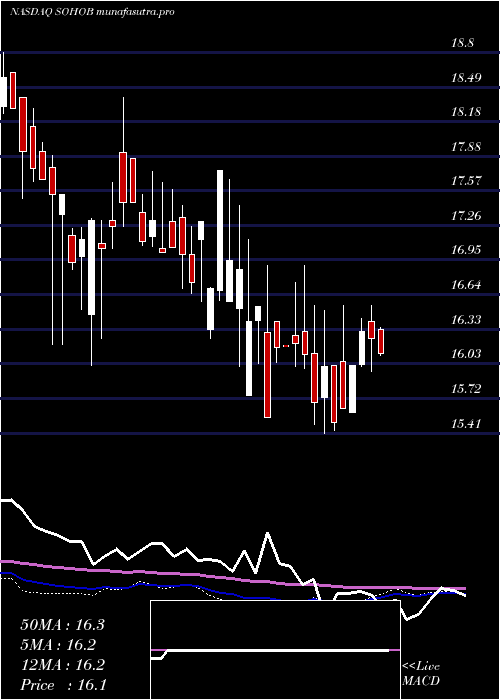Click the tall white candlestick reaching 17.7
Screen dimensions: 500x700
(220, 230)
